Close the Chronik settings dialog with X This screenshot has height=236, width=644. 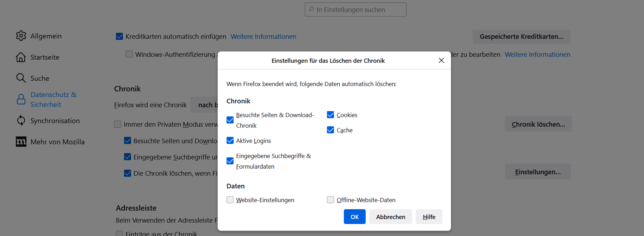click(x=441, y=60)
